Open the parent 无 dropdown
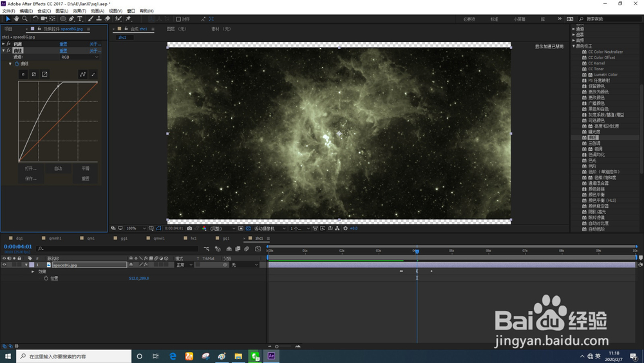Image resolution: width=644 pixels, height=363 pixels. [244, 265]
